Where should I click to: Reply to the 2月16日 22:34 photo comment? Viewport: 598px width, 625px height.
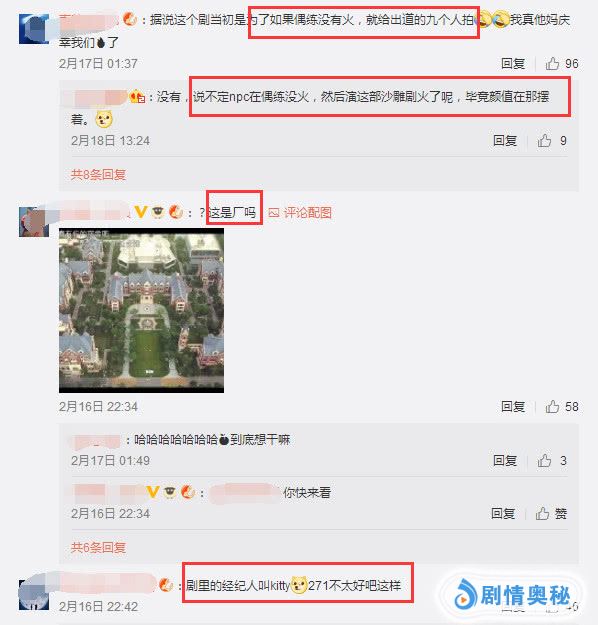(513, 407)
